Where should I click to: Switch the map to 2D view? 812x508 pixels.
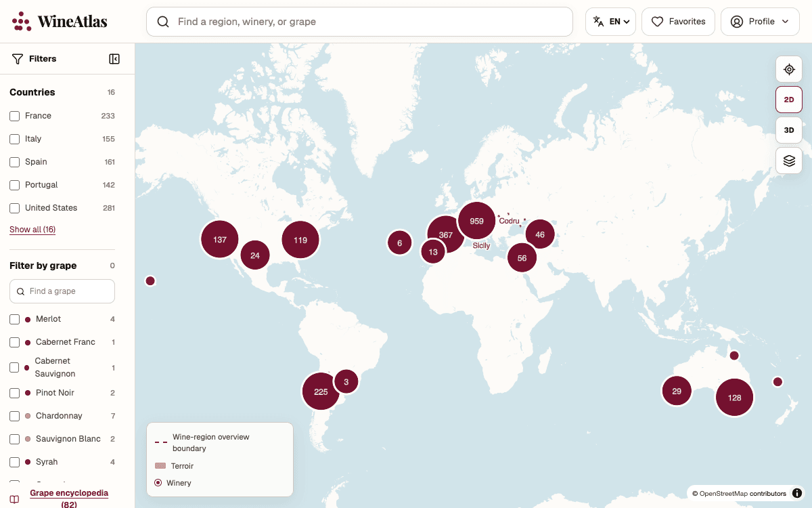pos(789,100)
